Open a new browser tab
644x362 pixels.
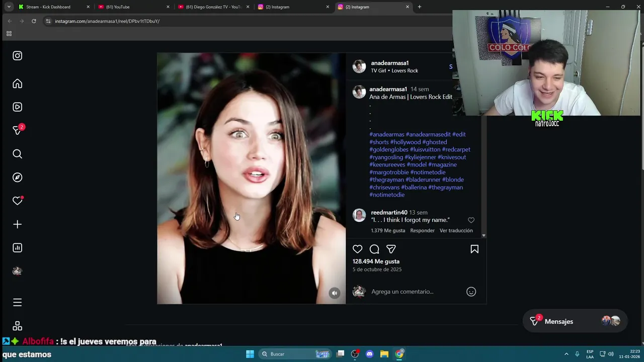pos(420,7)
